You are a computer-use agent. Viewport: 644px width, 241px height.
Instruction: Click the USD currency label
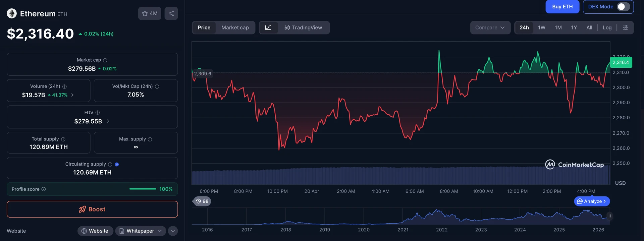[620, 183]
